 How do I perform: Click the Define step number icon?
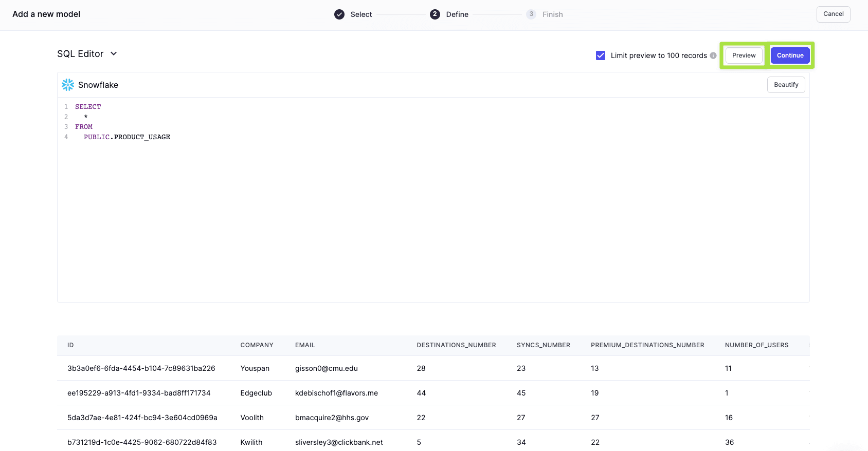point(435,14)
